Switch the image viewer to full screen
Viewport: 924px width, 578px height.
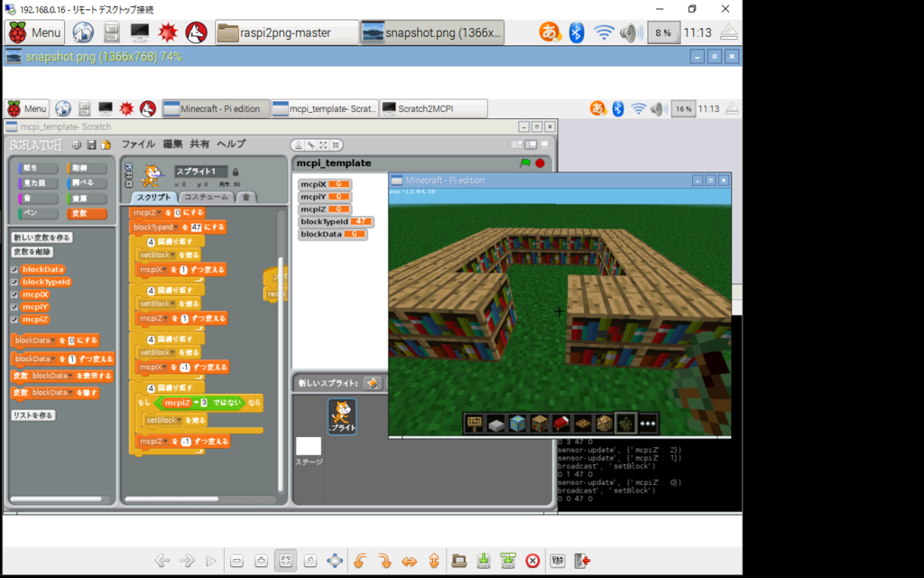point(335,561)
